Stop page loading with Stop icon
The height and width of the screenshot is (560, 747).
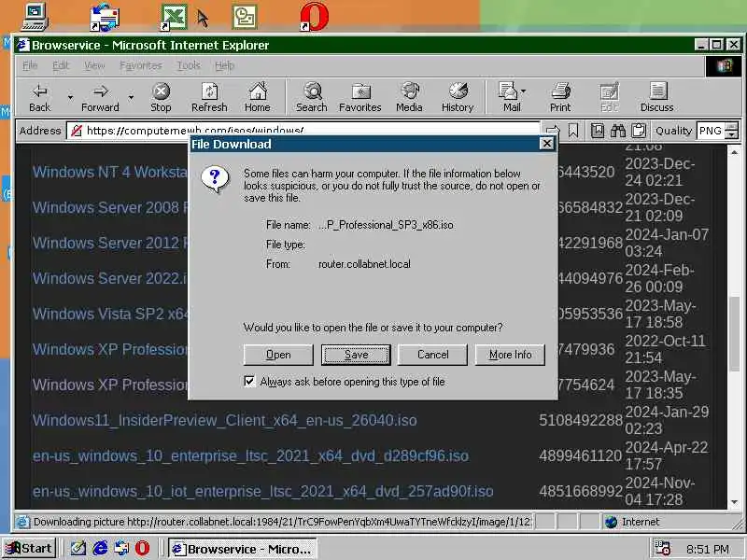click(x=161, y=98)
